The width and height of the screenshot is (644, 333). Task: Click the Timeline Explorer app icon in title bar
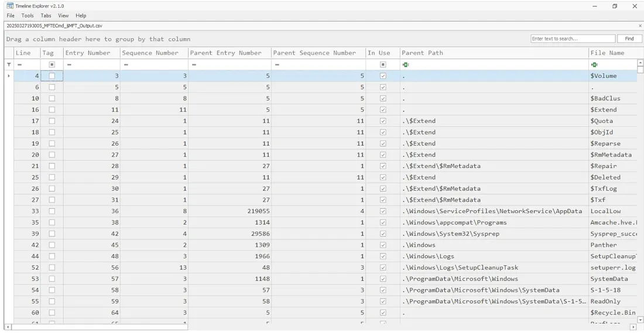(9, 6)
